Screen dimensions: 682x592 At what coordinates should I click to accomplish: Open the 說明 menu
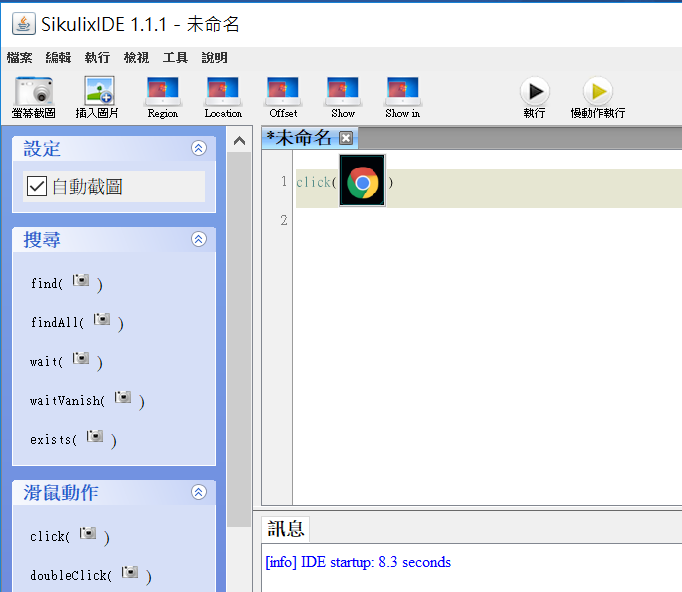tap(214, 57)
